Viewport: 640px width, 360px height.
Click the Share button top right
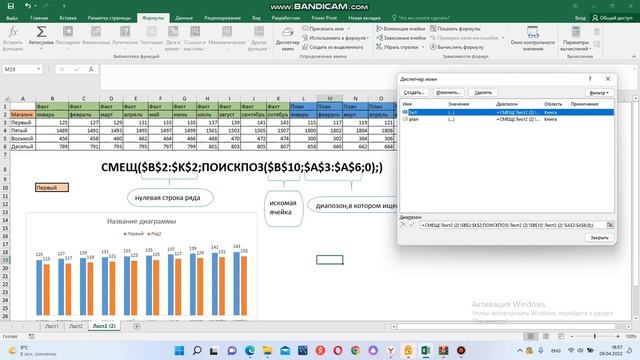612,18
